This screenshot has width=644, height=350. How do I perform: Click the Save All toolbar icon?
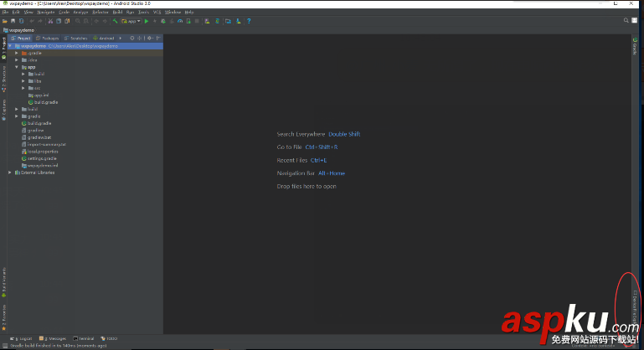coord(13,21)
